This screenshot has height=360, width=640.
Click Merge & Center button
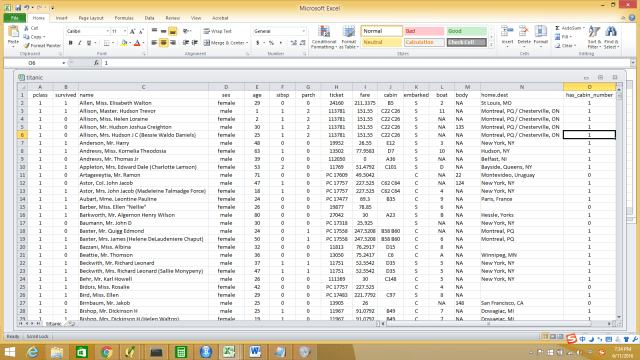pyautogui.click(x=224, y=42)
